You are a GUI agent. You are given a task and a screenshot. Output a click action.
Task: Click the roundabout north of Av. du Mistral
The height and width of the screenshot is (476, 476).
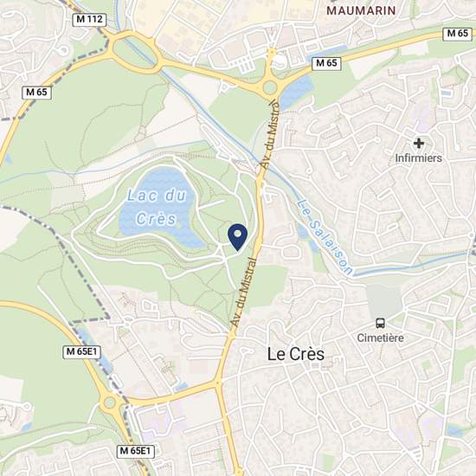(270, 87)
